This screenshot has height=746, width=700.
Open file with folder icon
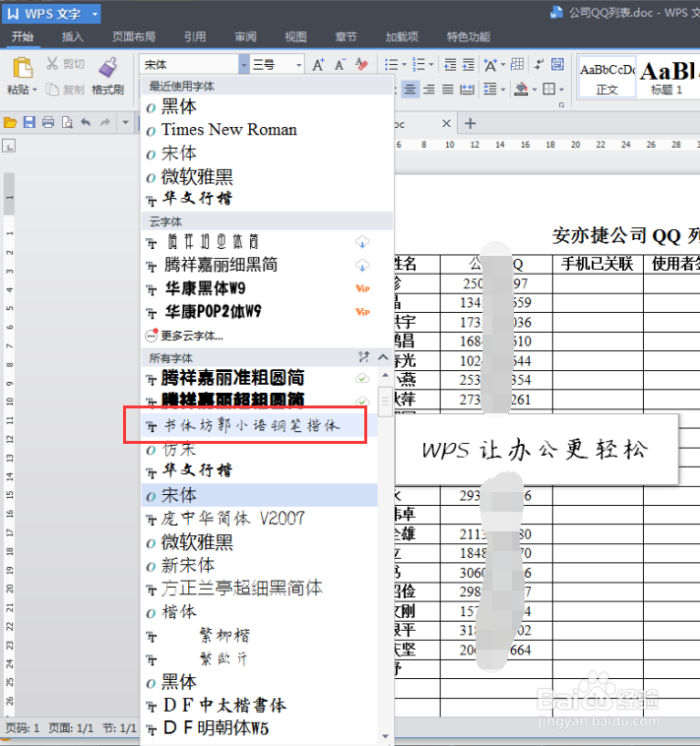10,123
